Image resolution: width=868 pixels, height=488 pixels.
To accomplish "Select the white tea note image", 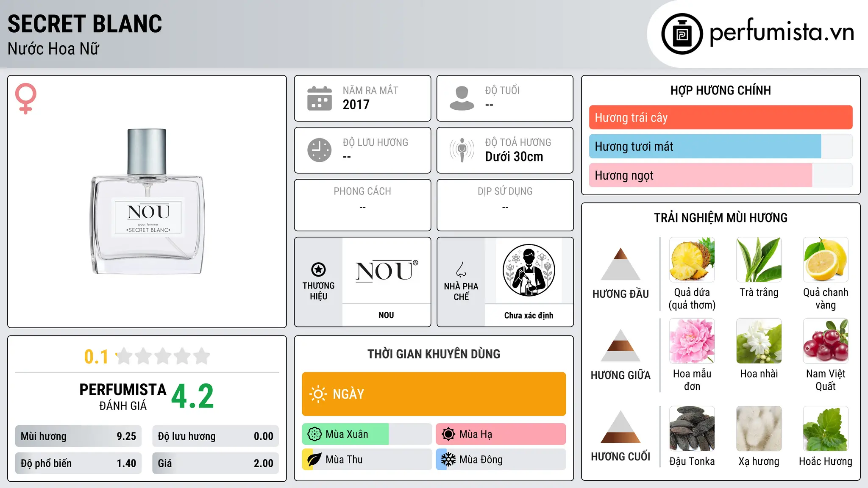I will pyautogui.click(x=759, y=260).
